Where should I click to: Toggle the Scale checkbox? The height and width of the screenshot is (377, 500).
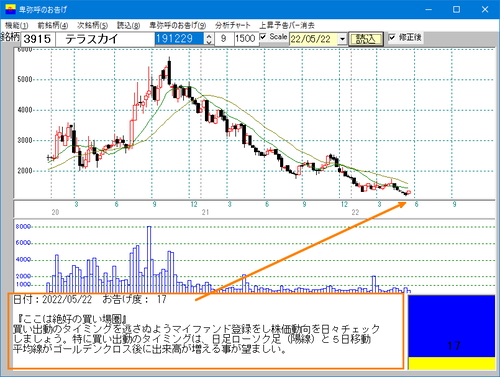[x=263, y=37]
